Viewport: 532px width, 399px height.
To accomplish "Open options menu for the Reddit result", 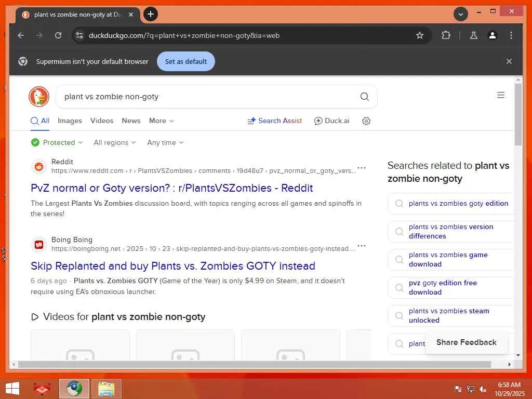I will click(362, 168).
